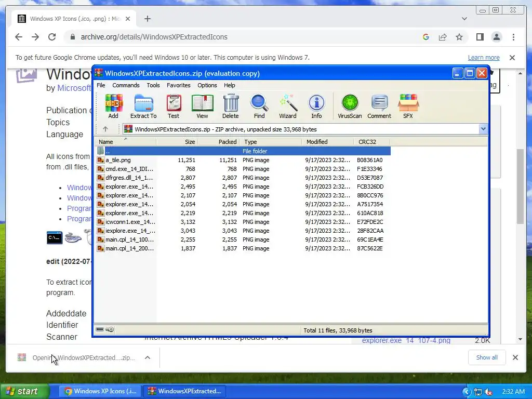This screenshot has height=399, width=532.
Task: Open explorer.exe_14_107-4.png link on page
Action: pyautogui.click(x=406, y=340)
